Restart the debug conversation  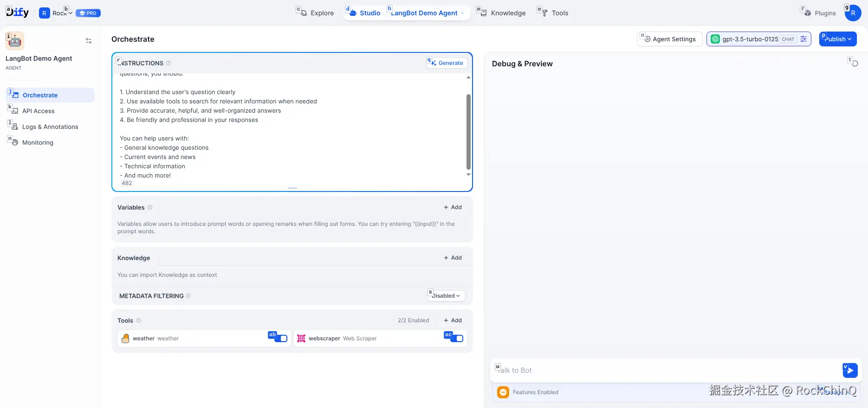(x=855, y=64)
